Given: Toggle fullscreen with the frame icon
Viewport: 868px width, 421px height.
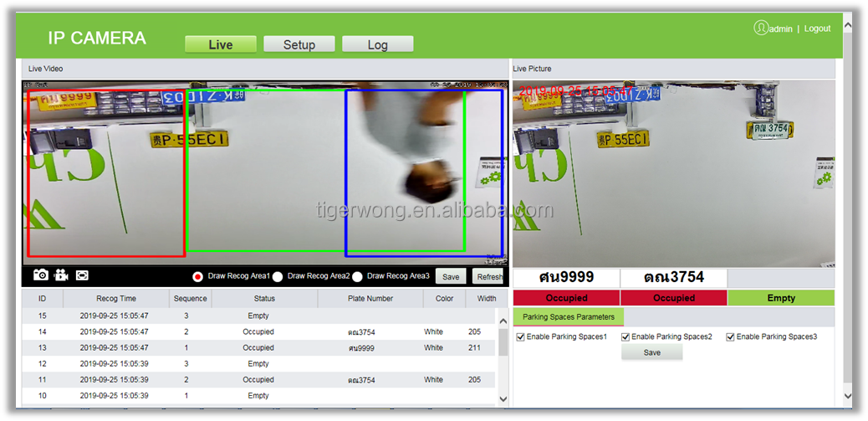Looking at the screenshot, I should coord(82,275).
